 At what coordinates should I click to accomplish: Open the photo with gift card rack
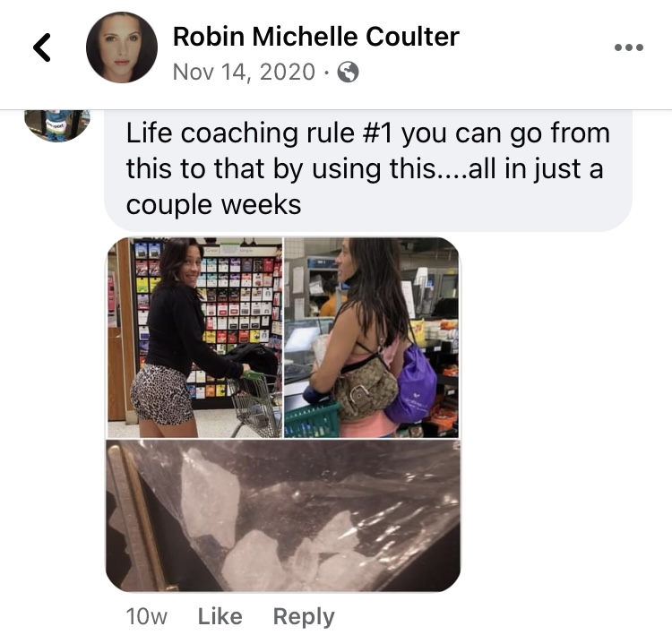pyautogui.click(x=194, y=338)
